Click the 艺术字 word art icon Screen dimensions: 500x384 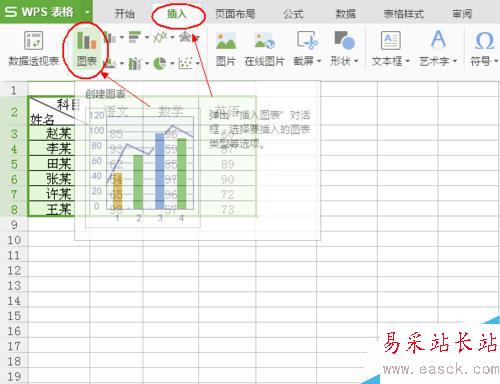(x=438, y=40)
